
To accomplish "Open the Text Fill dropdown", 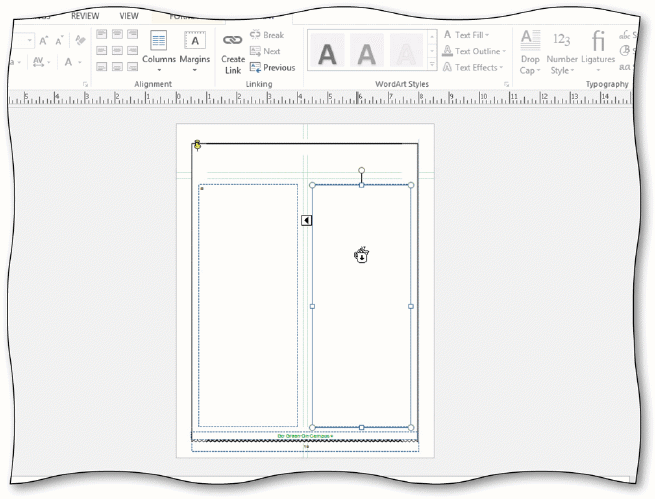I will 466,35.
